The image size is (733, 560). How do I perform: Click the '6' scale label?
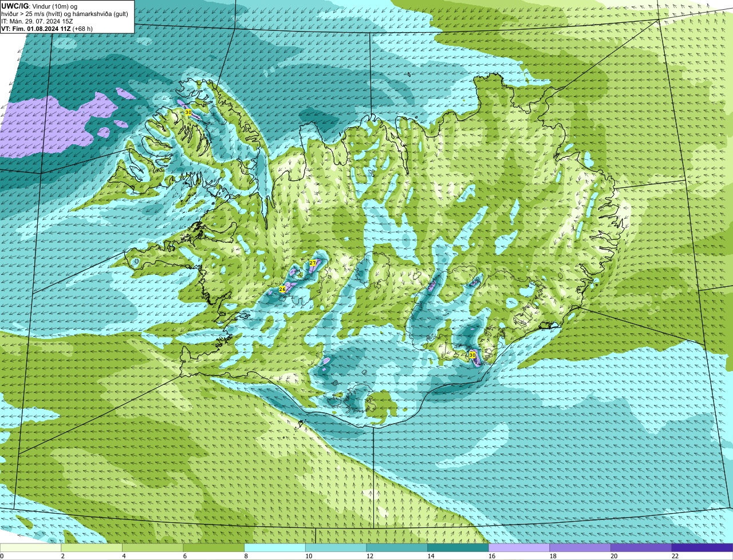(x=185, y=556)
